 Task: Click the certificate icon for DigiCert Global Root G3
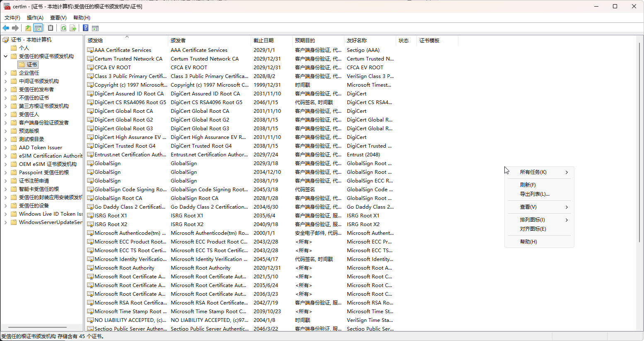(x=90, y=129)
